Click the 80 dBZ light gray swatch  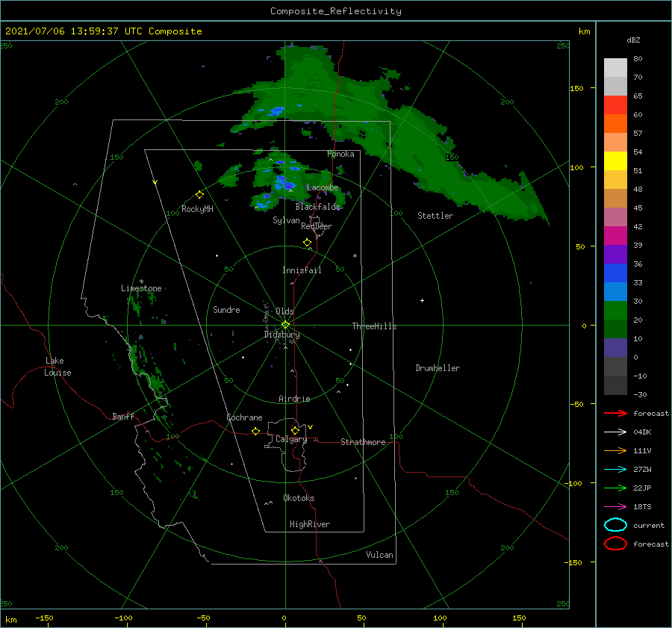(615, 67)
